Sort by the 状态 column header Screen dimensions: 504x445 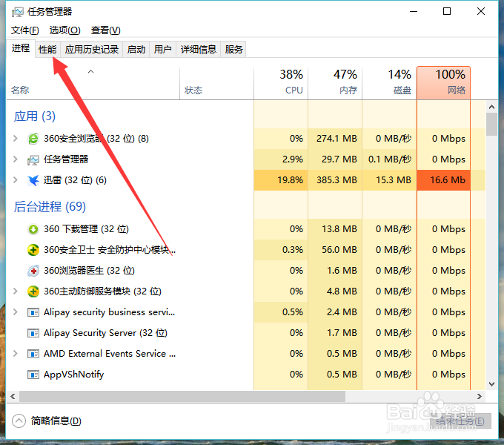coord(216,83)
